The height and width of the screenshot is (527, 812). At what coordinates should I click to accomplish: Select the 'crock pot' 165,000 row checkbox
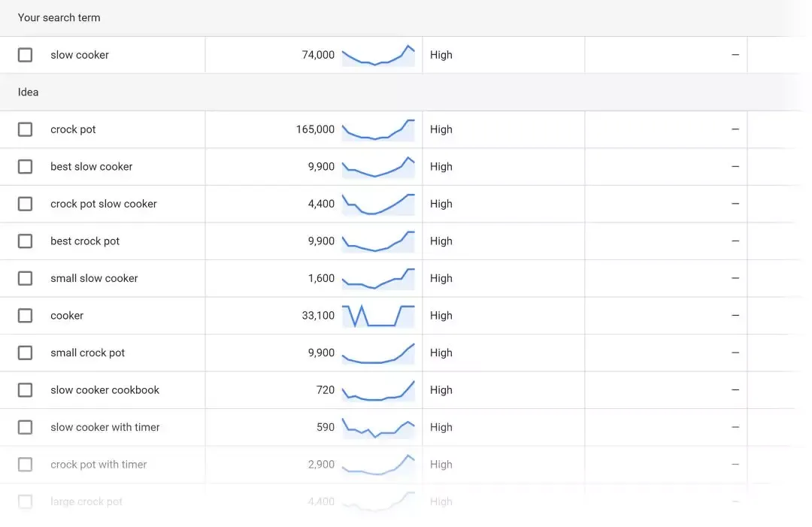tap(26, 129)
